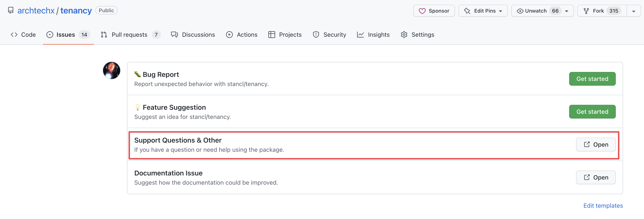The width and height of the screenshot is (644, 219).
Task: Click the Edit templates link
Action: 603,206
